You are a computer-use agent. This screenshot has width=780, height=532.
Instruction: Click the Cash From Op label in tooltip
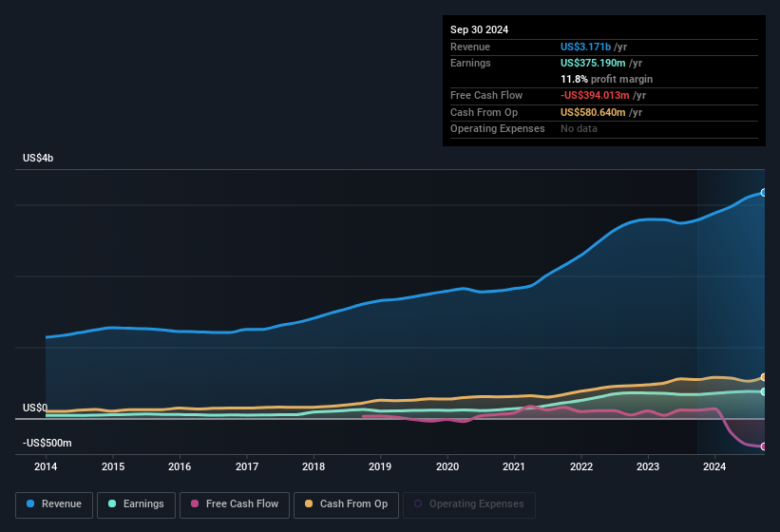coord(484,112)
